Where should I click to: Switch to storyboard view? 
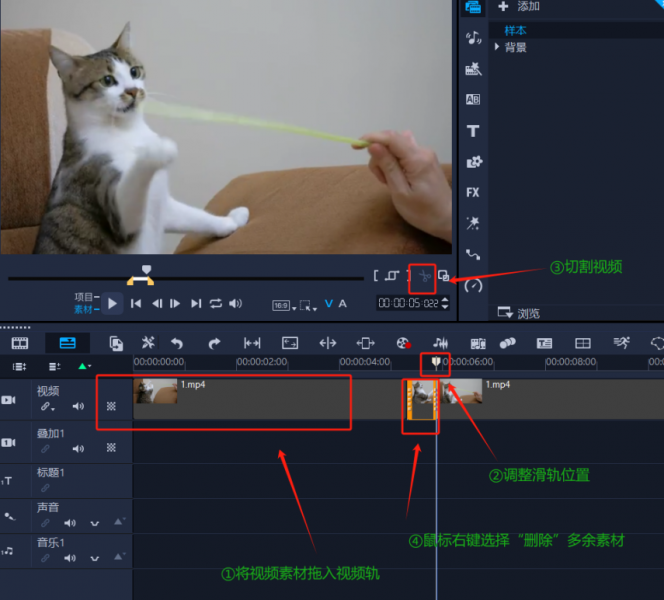[19, 343]
